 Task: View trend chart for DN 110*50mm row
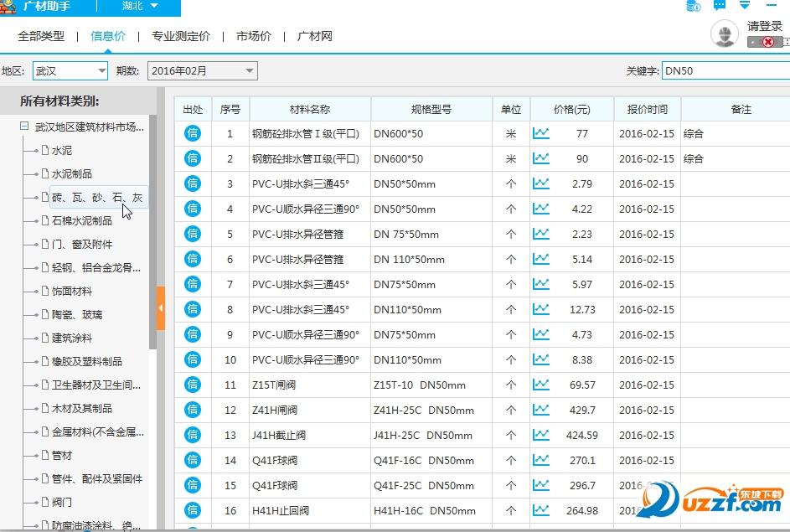pos(540,259)
